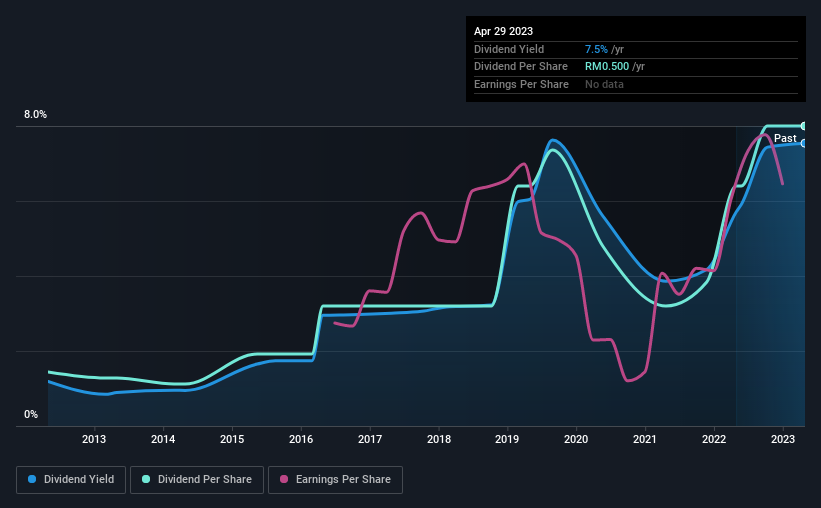Click the teal Dividend Per Share legend dot

coord(146,479)
